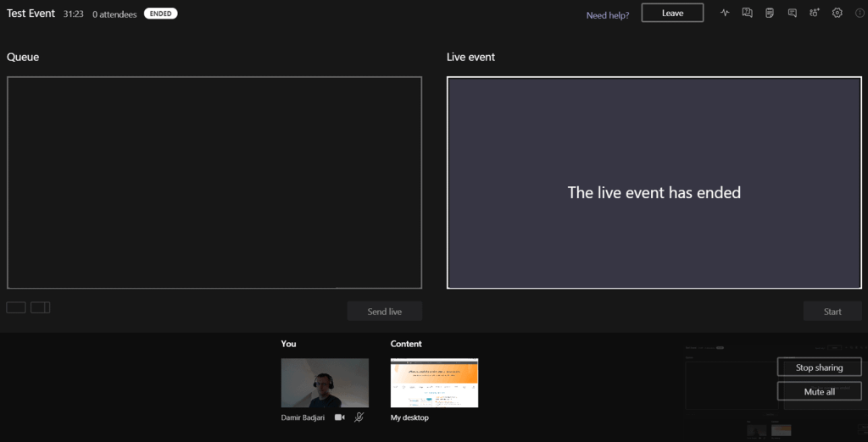Screen dimensions: 868x442
Task: Click the Need help? link
Action: point(608,15)
